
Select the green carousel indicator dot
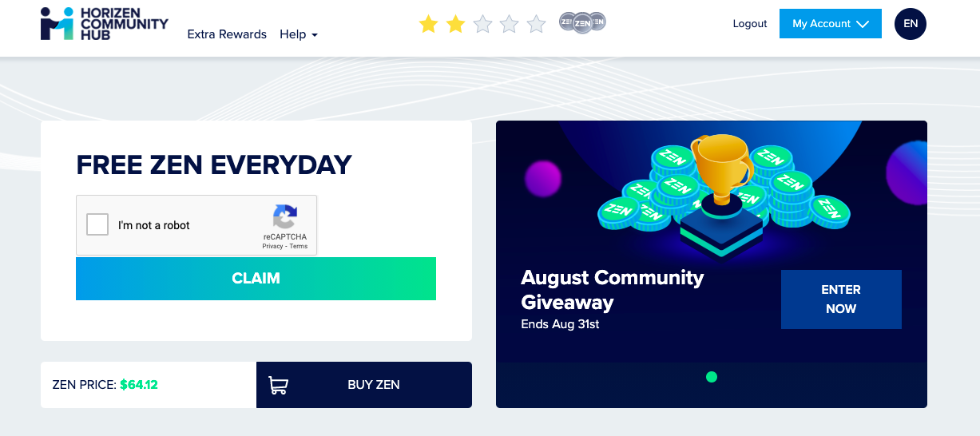click(712, 377)
